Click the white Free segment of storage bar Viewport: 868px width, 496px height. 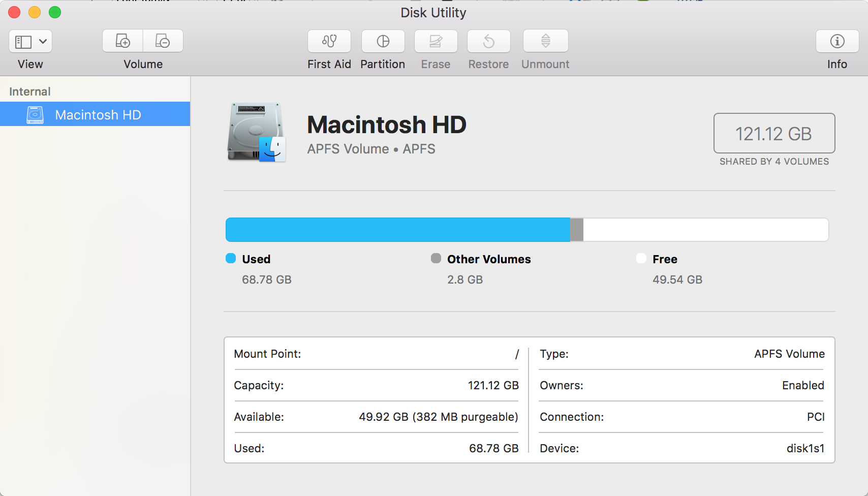[x=706, y=230]
